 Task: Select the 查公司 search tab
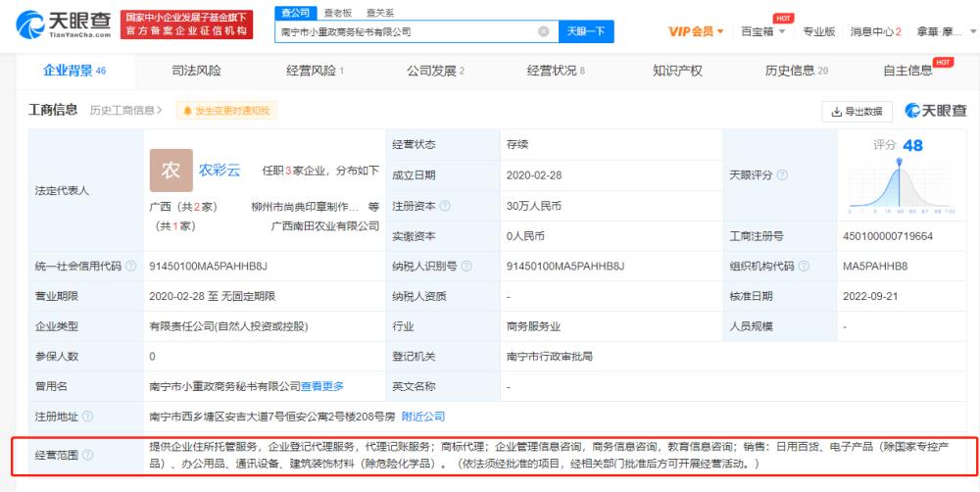click(x=296, y=13)
